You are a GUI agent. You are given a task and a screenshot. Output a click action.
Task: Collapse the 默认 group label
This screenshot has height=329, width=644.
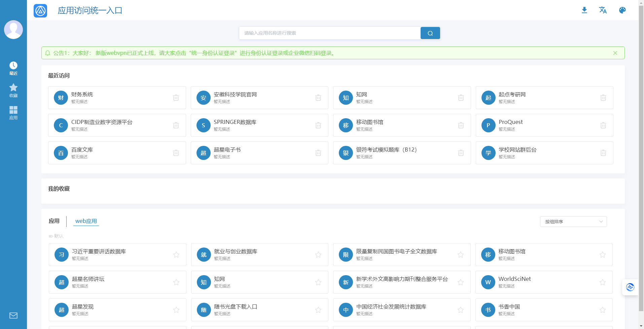(x=56, y=236)
